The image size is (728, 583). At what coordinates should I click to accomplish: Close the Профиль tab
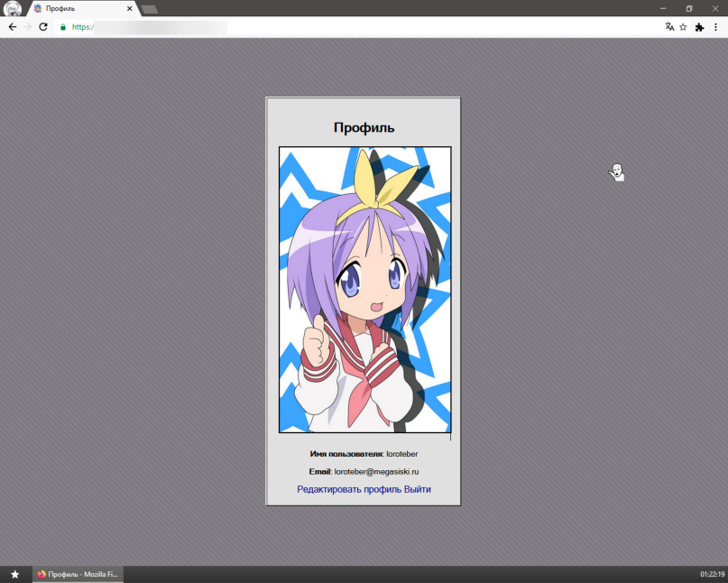130,8
